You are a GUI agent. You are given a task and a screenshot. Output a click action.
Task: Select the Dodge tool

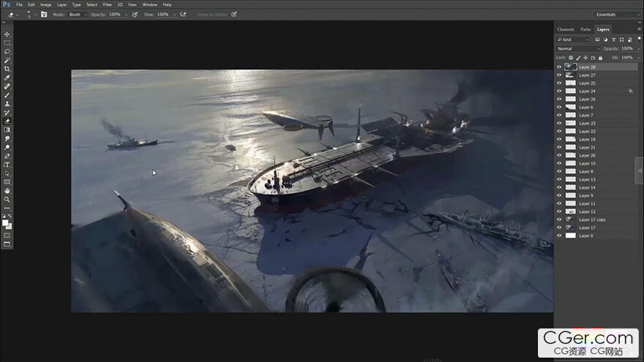click(x=7, y=147)
